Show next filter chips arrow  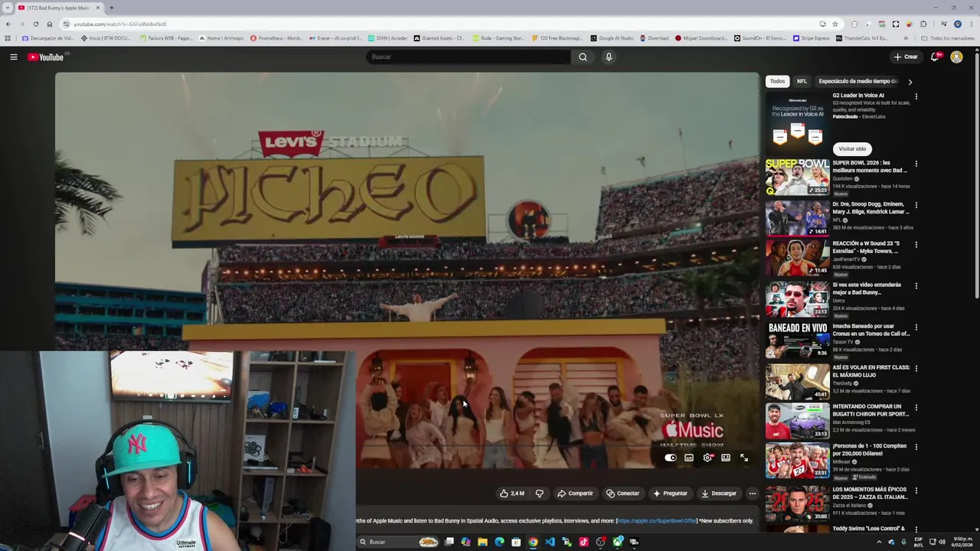point(910,81)
